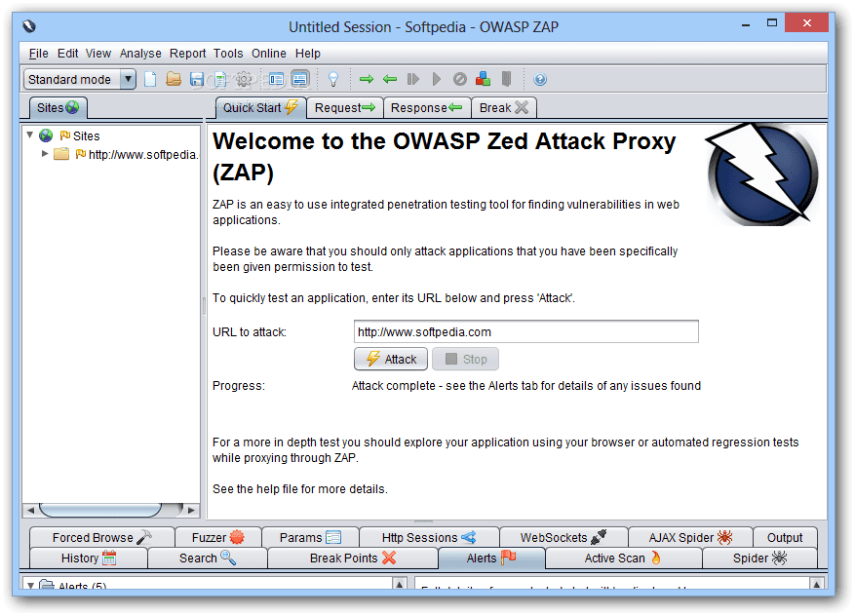
Task: Switch to the Response tab
Action: tap(427, 107)
